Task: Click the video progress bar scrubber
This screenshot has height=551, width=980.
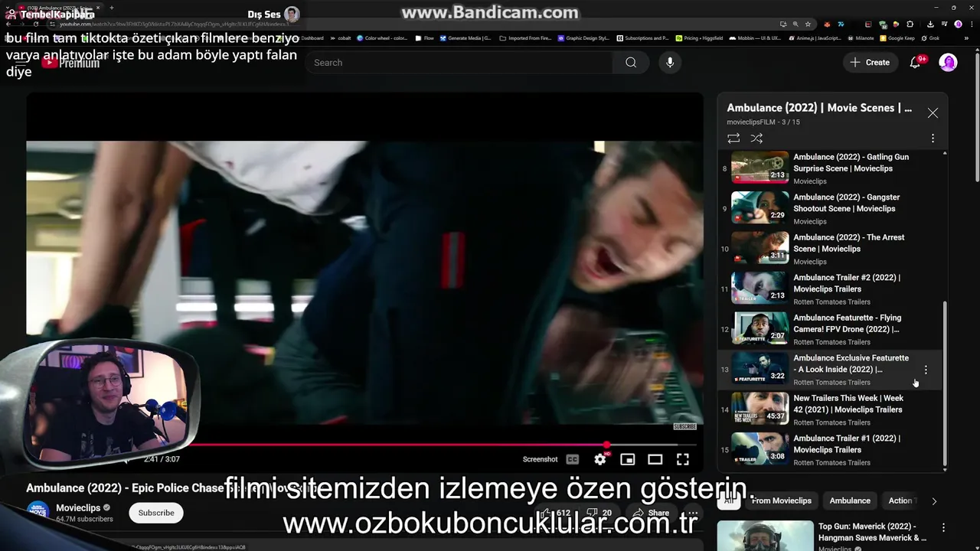Action: point(606,445)
